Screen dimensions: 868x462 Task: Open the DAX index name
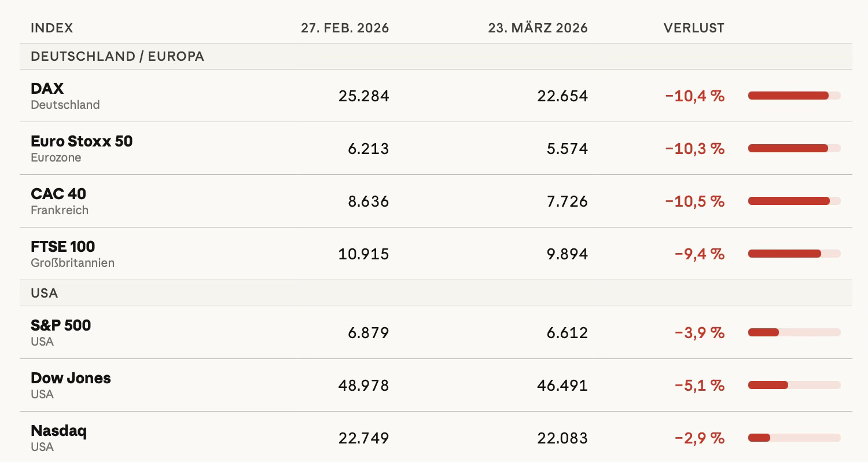click(x=47, y=89)
